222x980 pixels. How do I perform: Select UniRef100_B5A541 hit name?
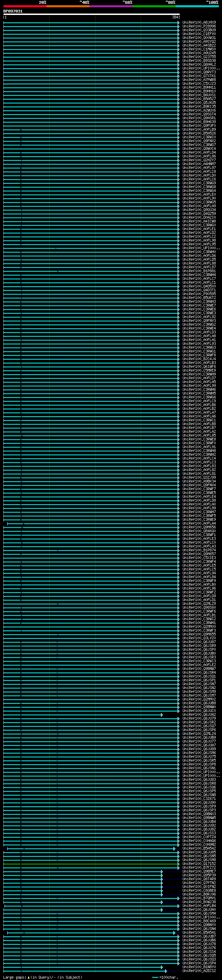pos(199,933)
